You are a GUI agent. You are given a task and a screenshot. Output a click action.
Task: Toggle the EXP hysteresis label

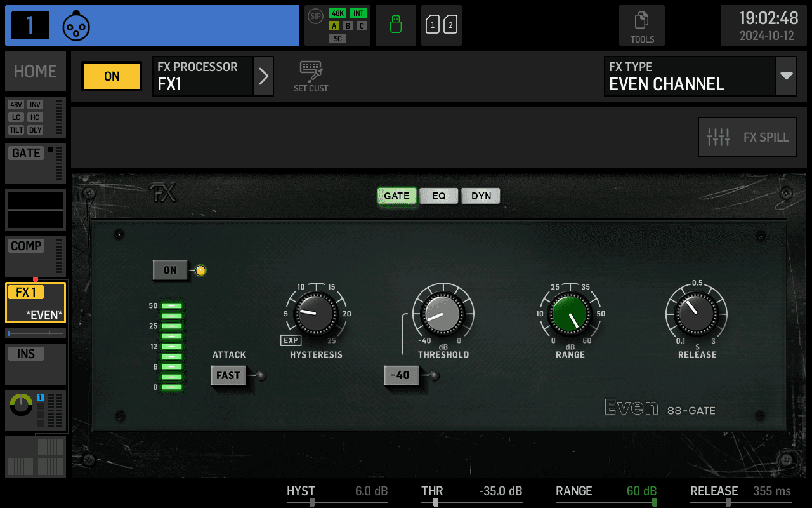[x=291, y=340]
